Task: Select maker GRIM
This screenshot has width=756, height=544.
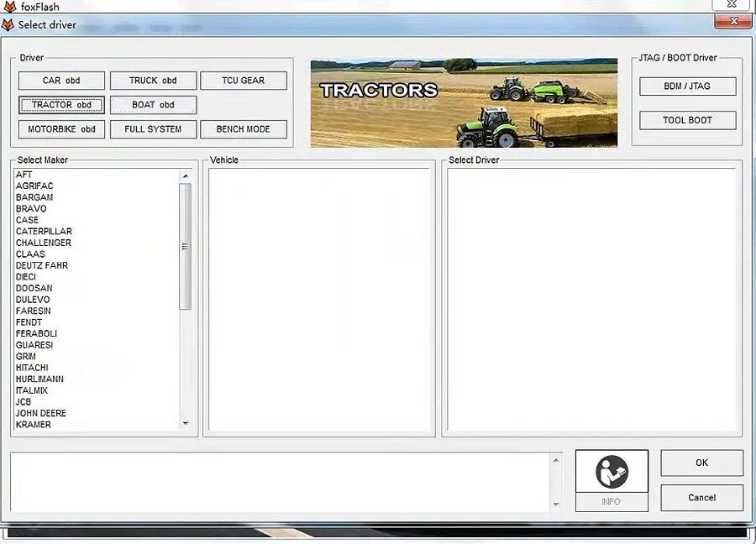Action: [x=25, y=357]
